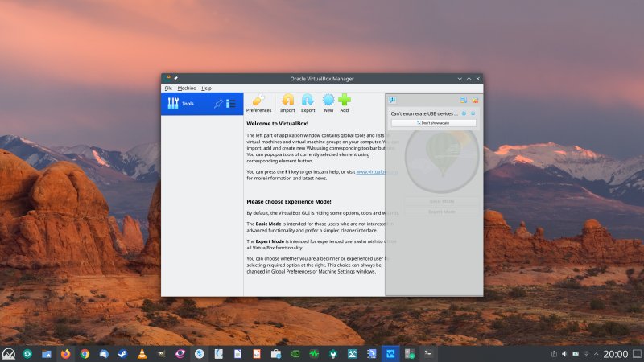644x362 pixels.
Task: Click the Import appliance icon
Action: coord(287,102)
